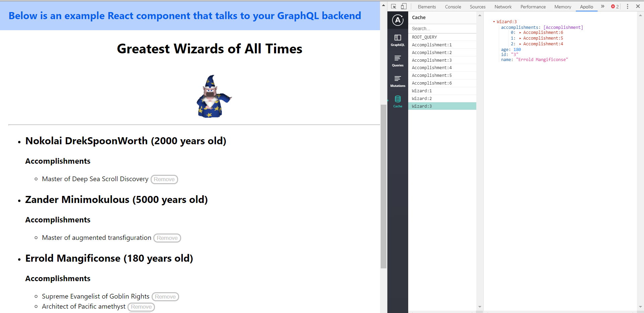The image size is (644, 313).
Task: Click the Cache panel title
Action: (x=419, y=17)
